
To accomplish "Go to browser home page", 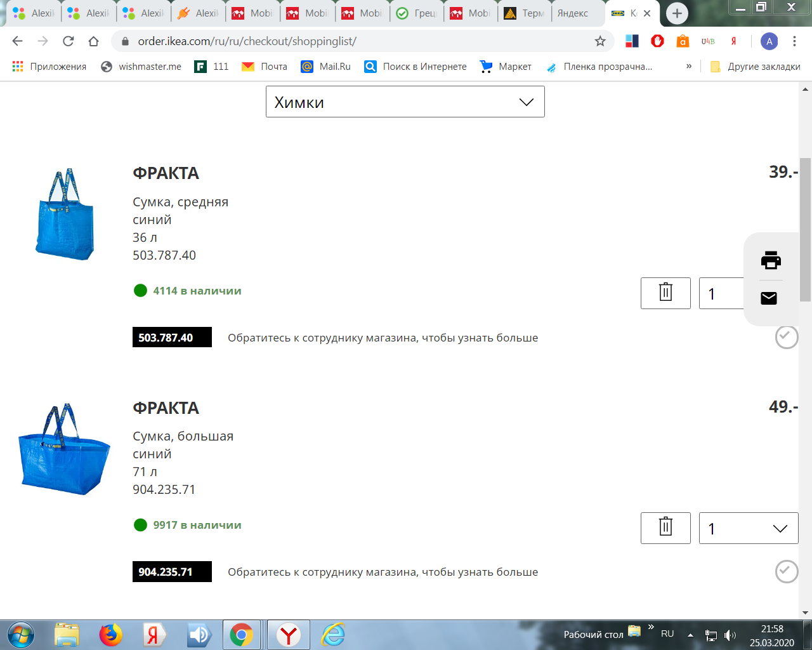I will tap(94, 41).
